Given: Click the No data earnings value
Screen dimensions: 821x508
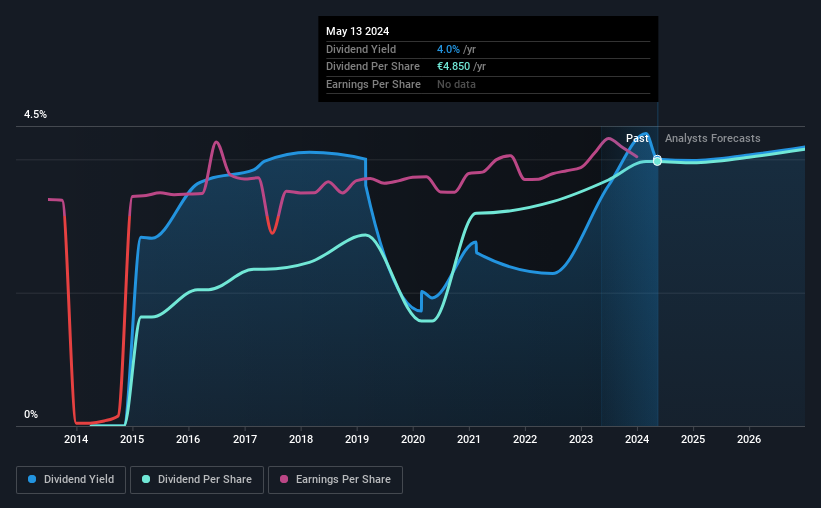Looking at the screenshot, I should (457, 84).
